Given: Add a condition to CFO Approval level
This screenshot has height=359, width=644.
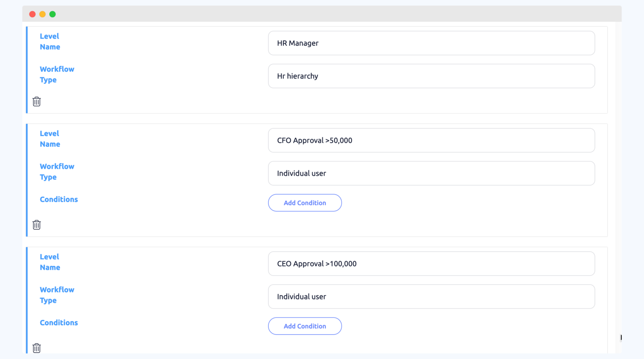Looking at the screenshot, I should tap(305, 203).
